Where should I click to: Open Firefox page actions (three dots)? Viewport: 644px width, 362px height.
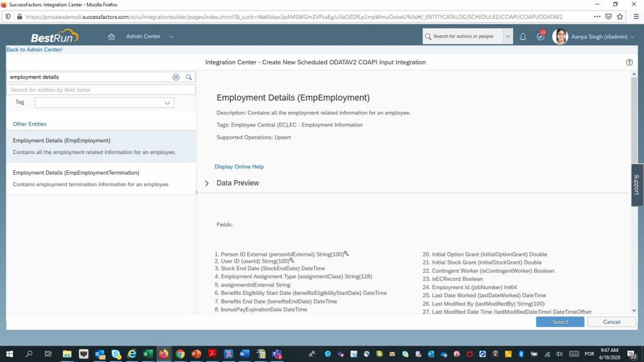tap(597, 17)
